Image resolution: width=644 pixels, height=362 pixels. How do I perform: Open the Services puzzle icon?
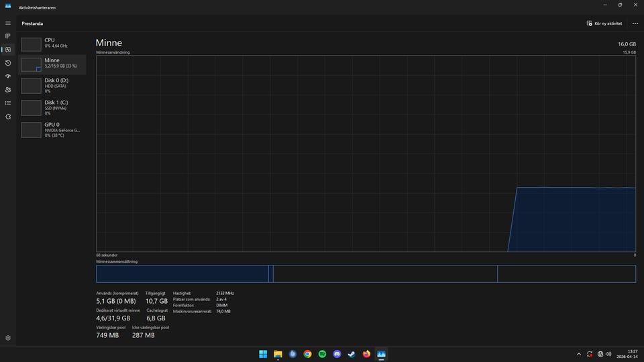(x=8, y=117)
